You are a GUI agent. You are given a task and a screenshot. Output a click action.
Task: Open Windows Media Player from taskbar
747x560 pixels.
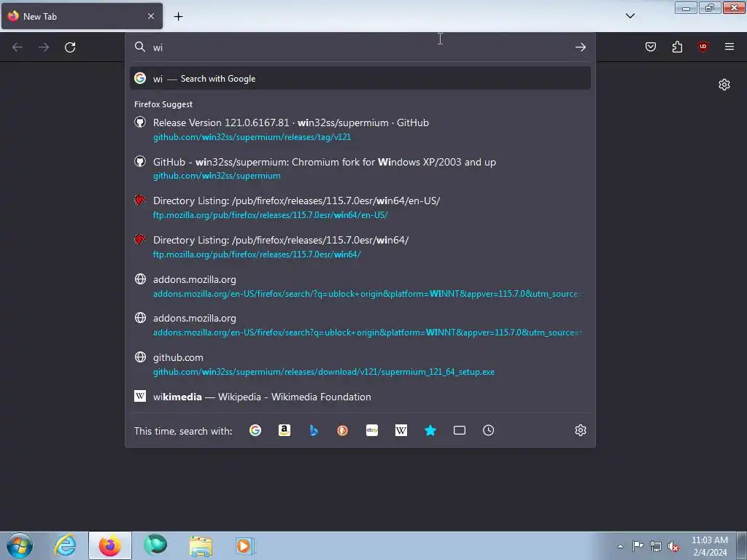[x=245, y=545]
